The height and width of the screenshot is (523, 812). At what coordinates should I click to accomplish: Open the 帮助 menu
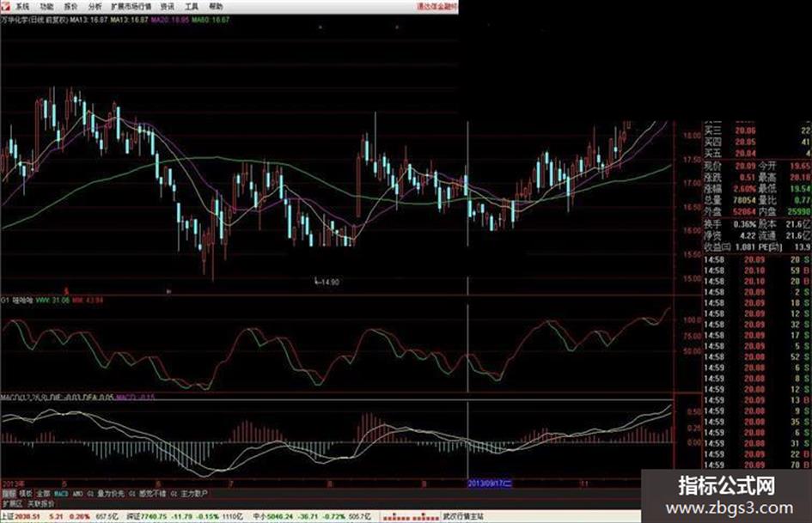pyautogui.click(x=216, y=7)
